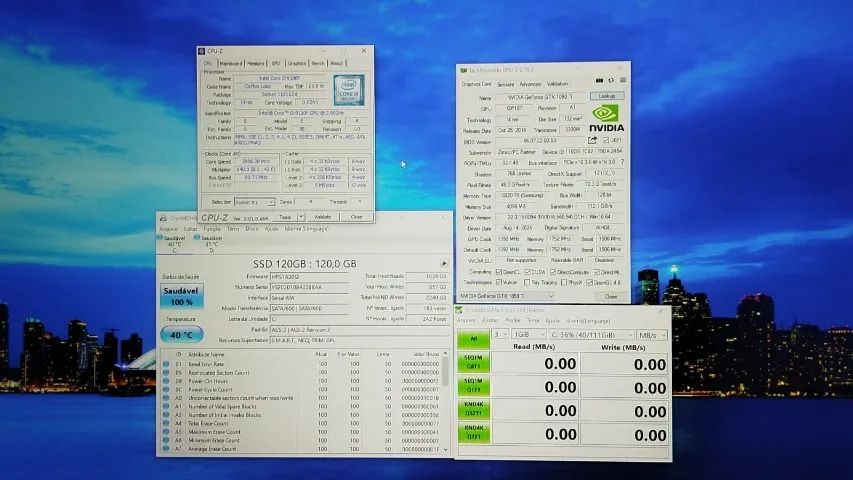Click the GPU-Z BIOS export share icon
Viewport: 853px width, 480px height.
coord(592,140)
